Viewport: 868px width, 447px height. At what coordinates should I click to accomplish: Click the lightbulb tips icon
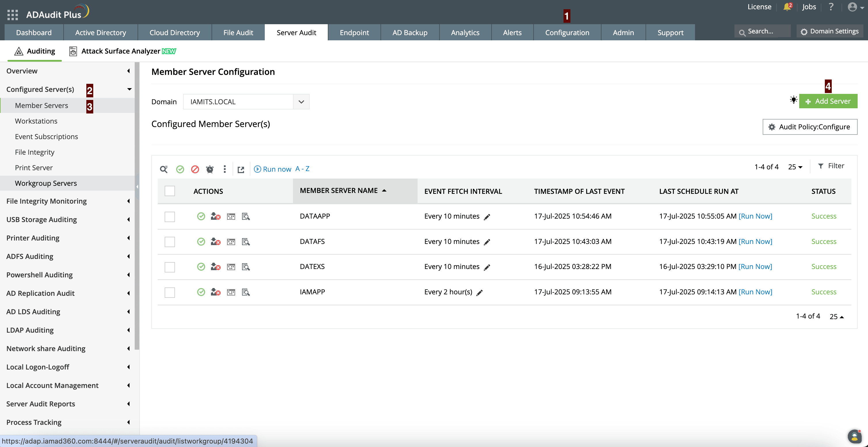pos(793,100)
